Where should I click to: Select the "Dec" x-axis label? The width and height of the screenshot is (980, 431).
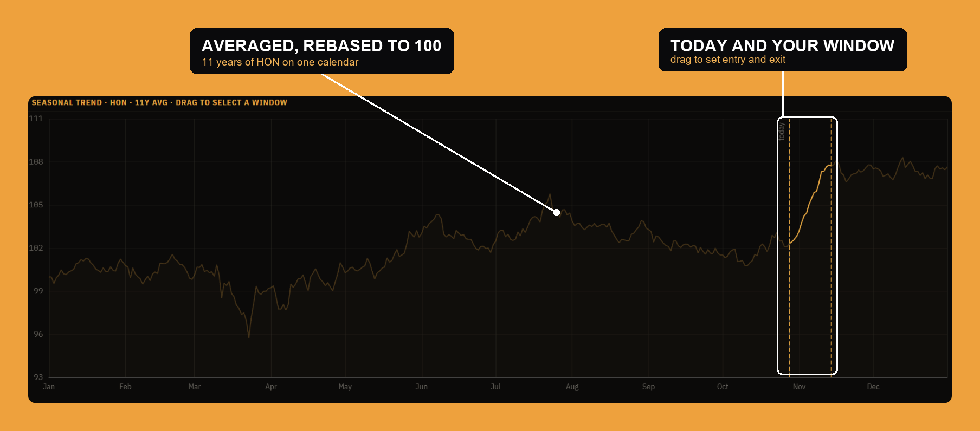(x=873, y=387)
